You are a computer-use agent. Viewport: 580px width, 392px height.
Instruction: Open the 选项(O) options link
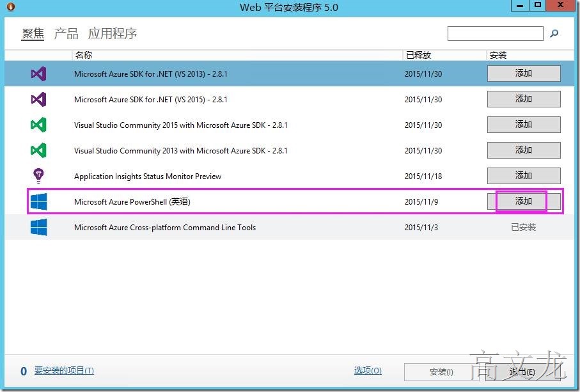coord(368,370)
